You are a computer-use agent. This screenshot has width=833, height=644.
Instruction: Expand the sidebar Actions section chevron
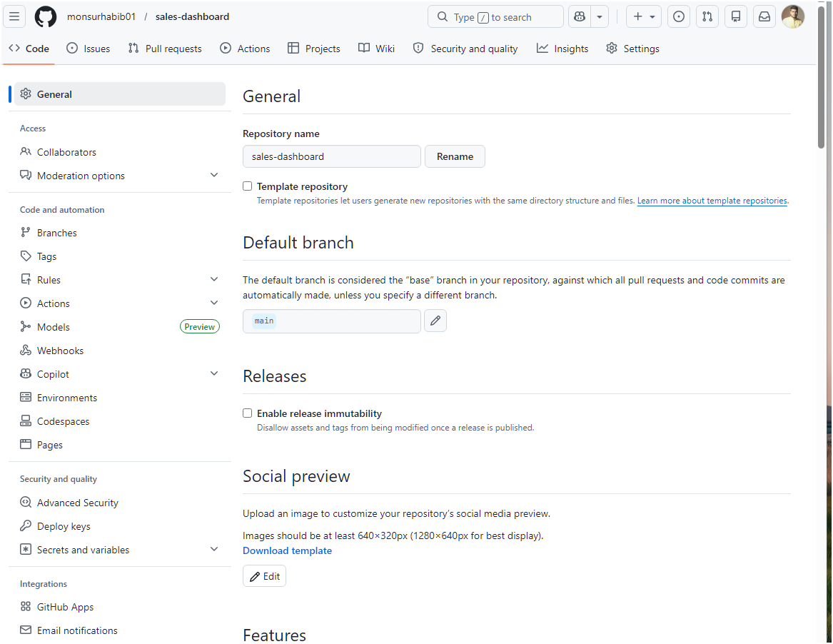214,303
